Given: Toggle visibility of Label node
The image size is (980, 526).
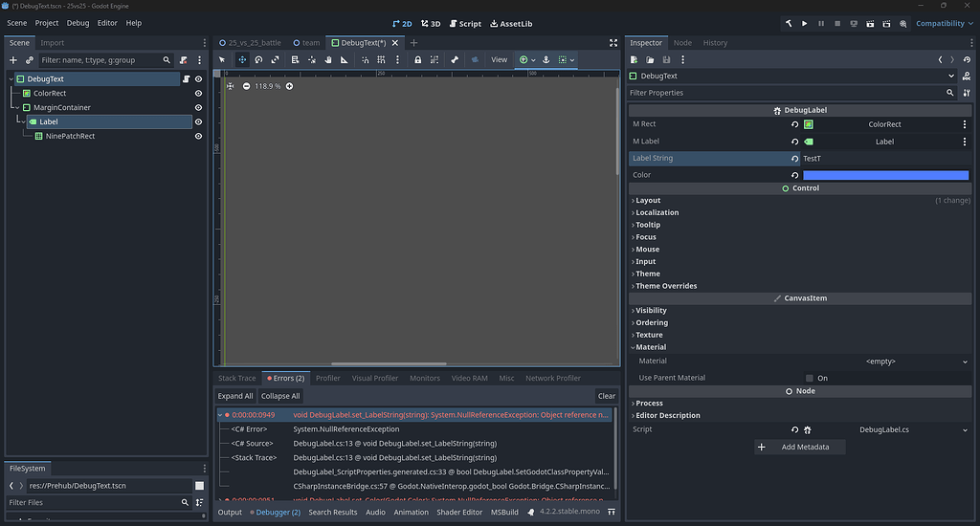Looking at the screenshot, I should click(199, 121).
